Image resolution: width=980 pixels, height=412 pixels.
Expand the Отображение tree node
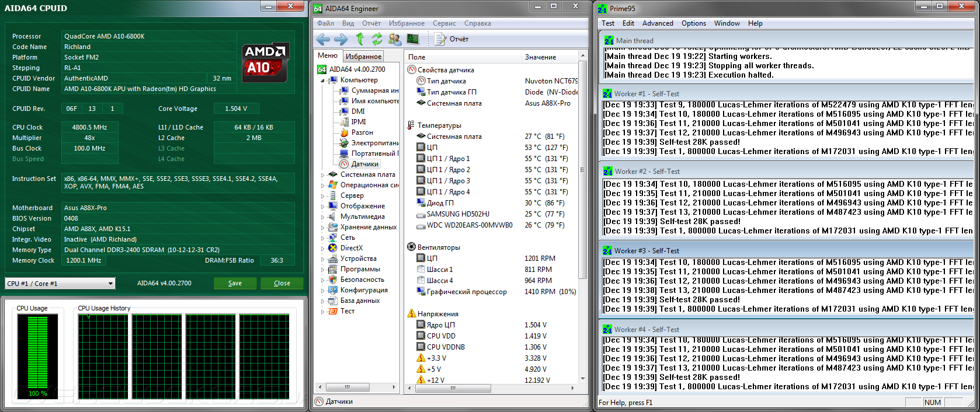click(322, 207)
